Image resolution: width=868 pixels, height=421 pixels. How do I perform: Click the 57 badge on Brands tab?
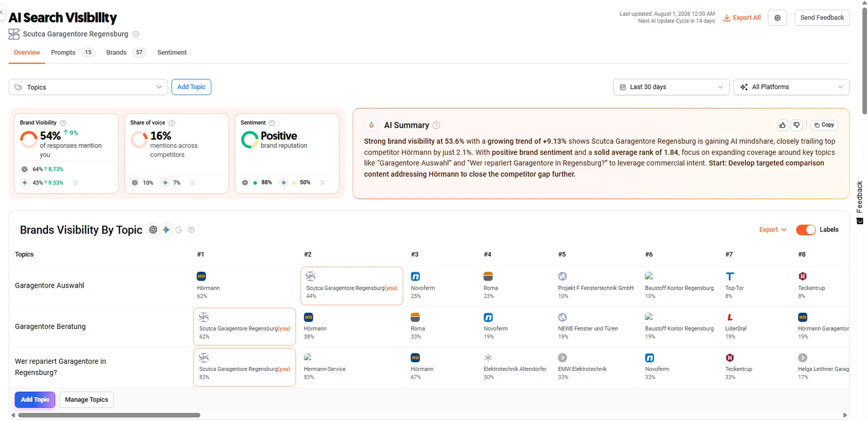coord(139,53)
